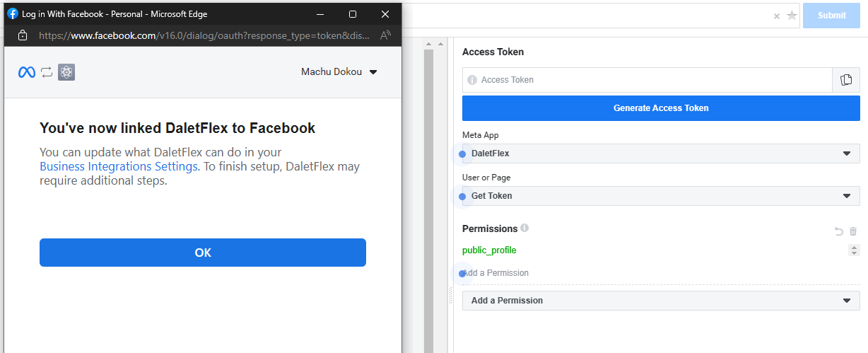This screenshot has width=868, height=353.
Task: Click the address bar URL in Edge popup
Action: 204,35
